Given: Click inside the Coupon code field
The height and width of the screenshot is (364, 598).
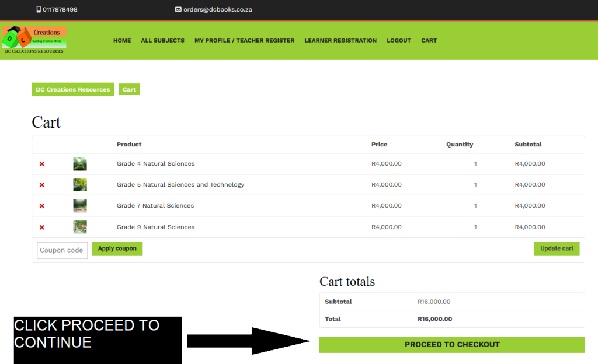Looking at the screenshot, I should [62, 250].
